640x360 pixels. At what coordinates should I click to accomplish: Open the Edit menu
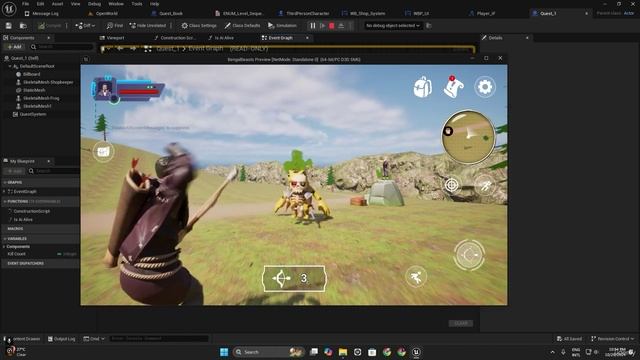(40, 4)
